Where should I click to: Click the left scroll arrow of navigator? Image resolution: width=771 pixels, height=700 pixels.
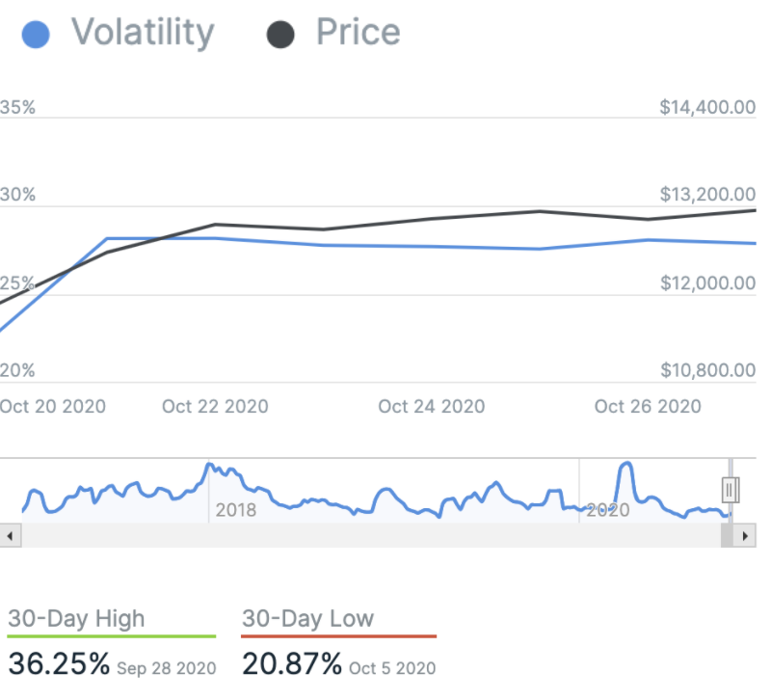tap(10, 536)
